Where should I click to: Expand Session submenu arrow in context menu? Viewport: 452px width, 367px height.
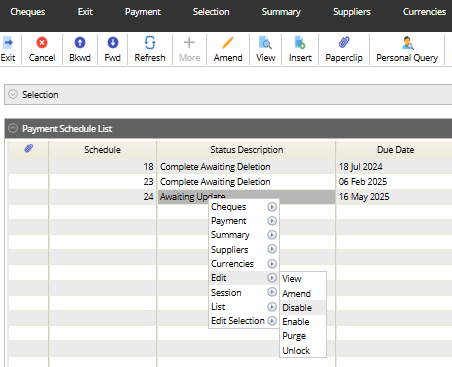coord(272,292)
